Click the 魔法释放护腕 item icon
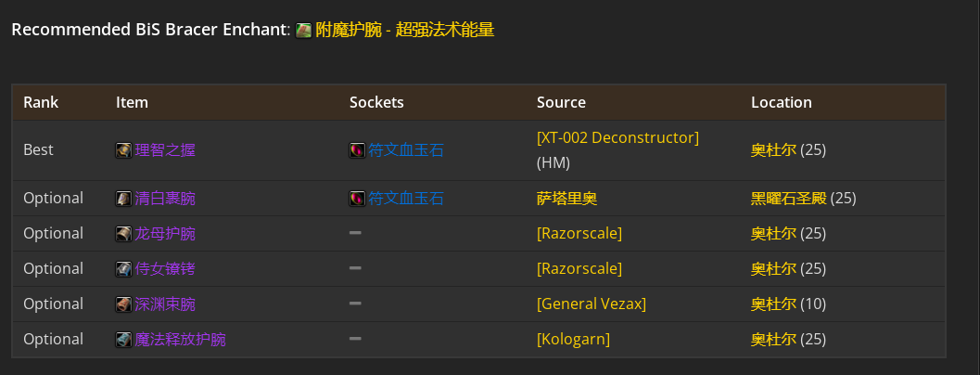The width and height of the screenshot is (980, 375). pyautogui.click(x=123, y=340)
